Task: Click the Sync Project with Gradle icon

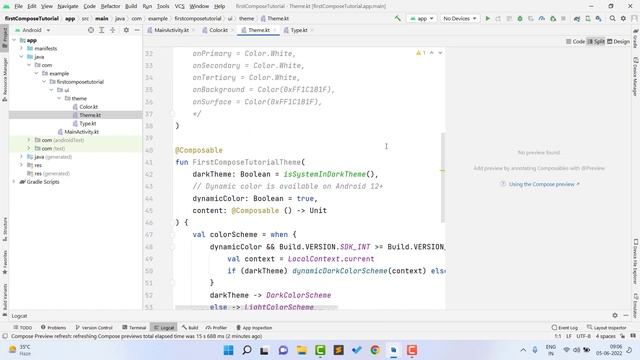Action: 577,18
